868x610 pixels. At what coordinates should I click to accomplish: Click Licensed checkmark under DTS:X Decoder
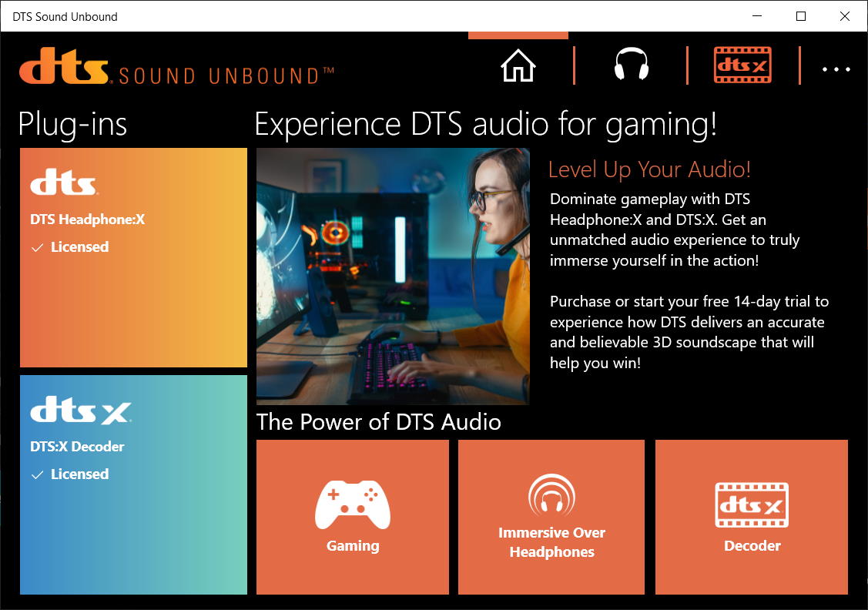[x=37, y=475]
